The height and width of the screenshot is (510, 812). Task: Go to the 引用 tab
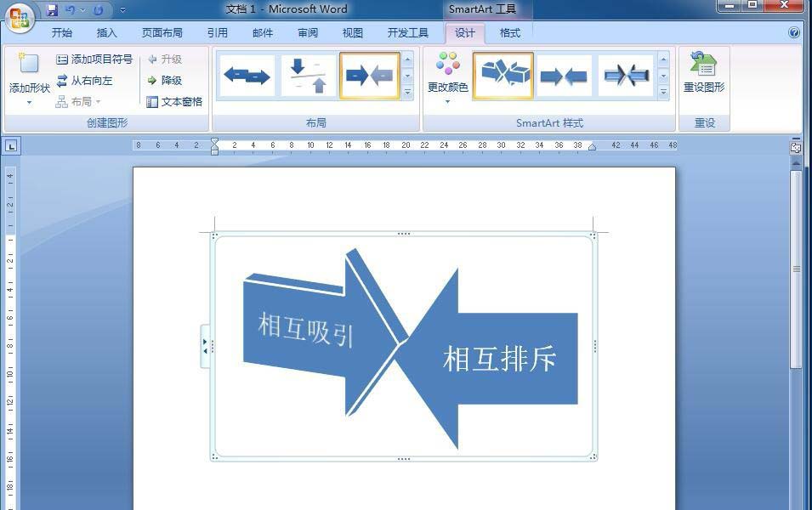click(218, 33)
